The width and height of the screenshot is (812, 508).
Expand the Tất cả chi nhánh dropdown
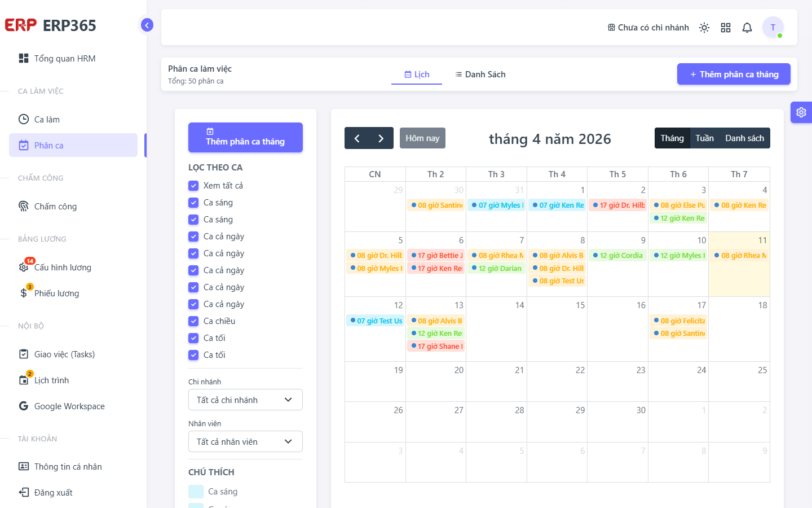click(245, 400)
